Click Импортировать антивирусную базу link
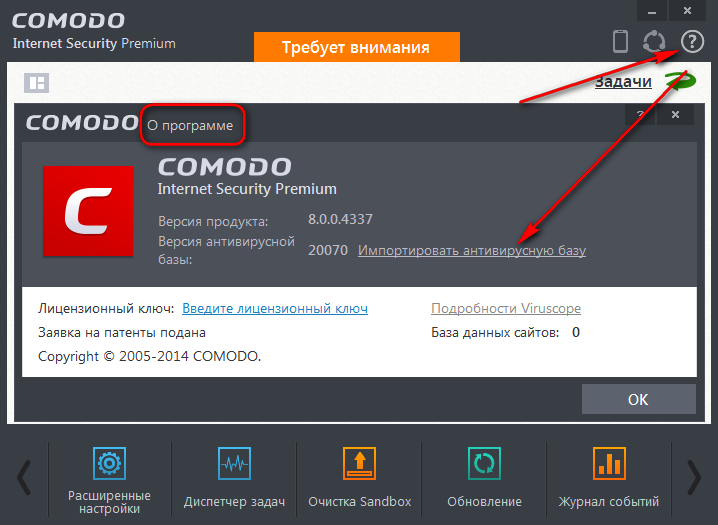Screen dimensions: 718x525 [472, 250]
